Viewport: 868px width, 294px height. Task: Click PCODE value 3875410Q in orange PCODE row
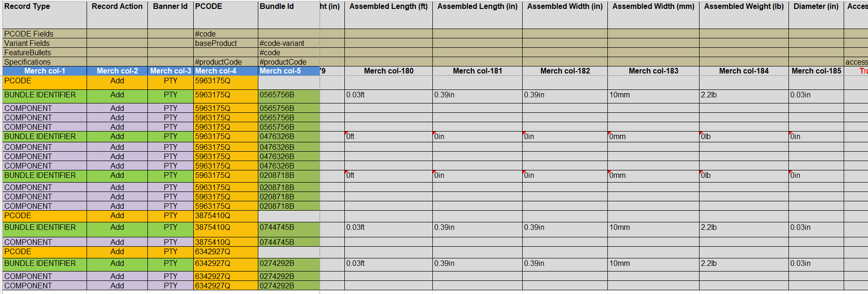tap(225, 216)
